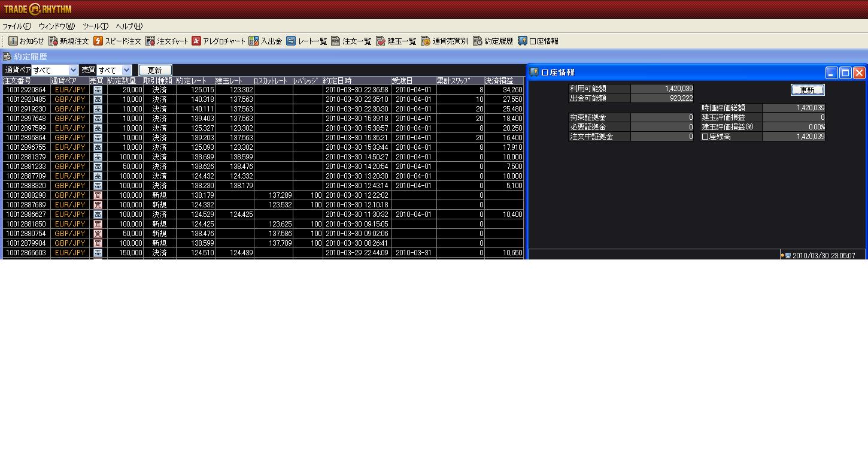Screen dimensions: 868x456
Task: Sort by 約定日時 column header
Action: pos(357,80)
